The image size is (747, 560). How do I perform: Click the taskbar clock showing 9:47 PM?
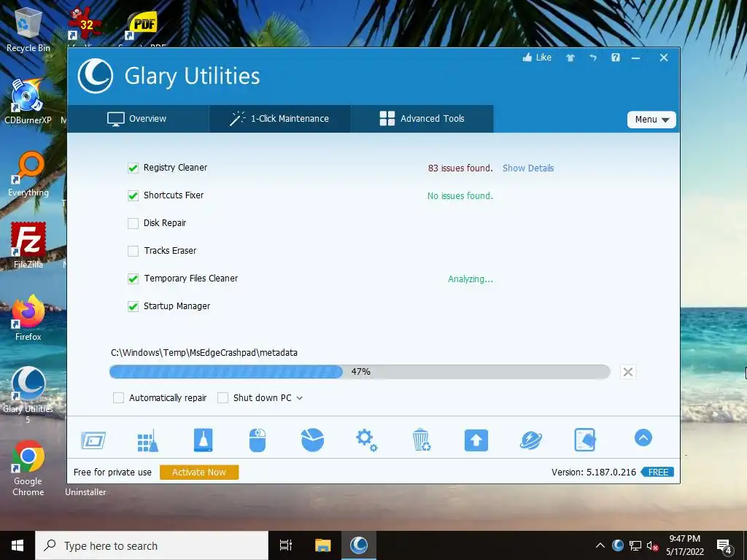click(684, 545)
